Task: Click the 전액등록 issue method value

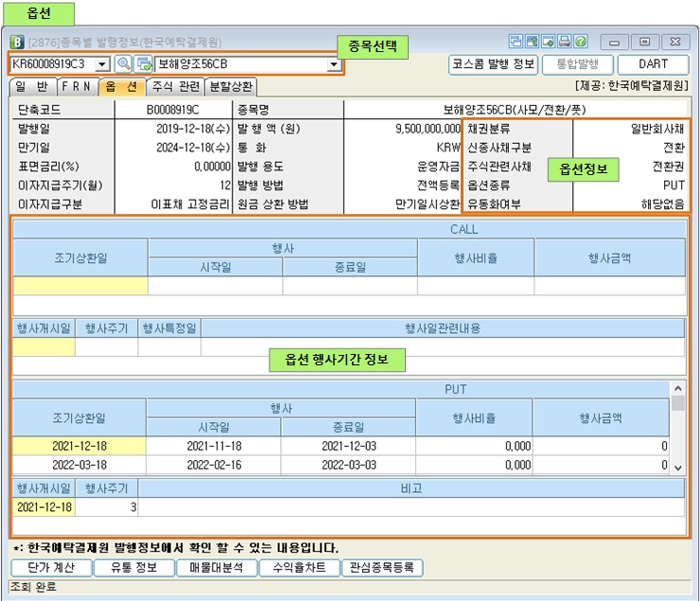Action: point(438,186)
